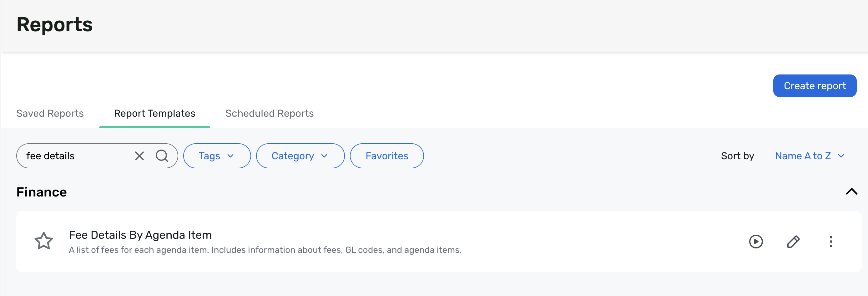Click the Create report button
This screenshot has width=868, height=296.
[x=815, y=86]
